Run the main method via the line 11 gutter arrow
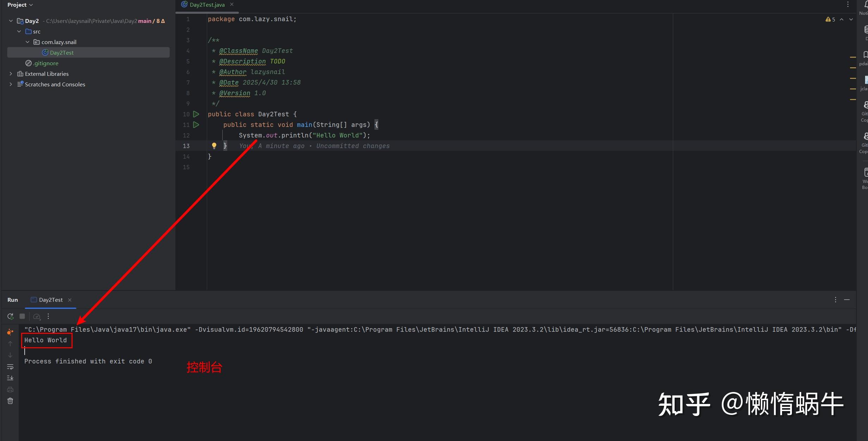 point(196,125)
